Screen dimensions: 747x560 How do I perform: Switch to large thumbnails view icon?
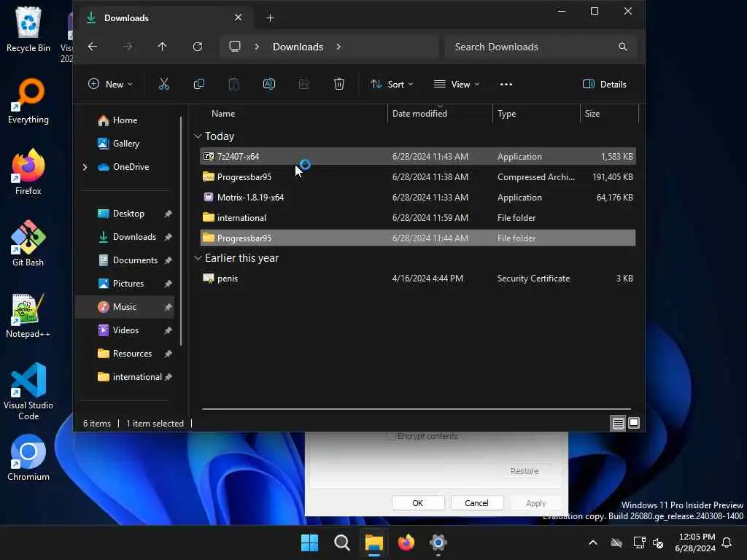(x=634, y=423)
